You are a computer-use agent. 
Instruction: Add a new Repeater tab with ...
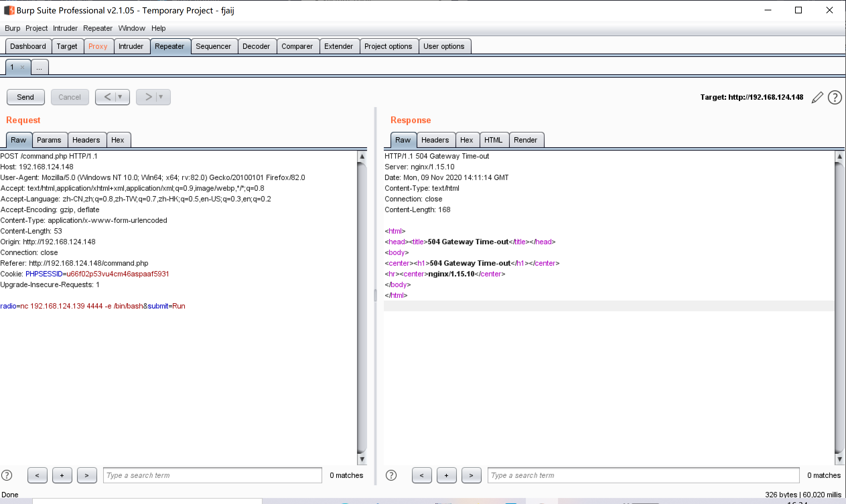40,67
